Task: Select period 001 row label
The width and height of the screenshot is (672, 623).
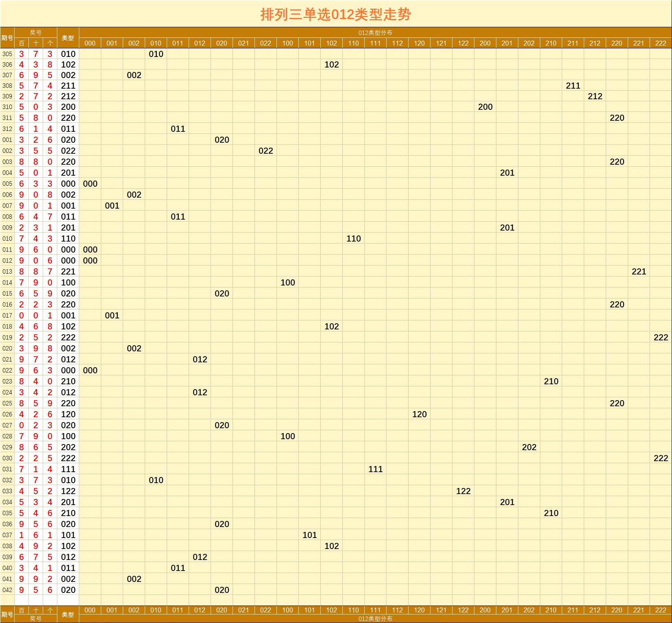Action: (7, 139)
